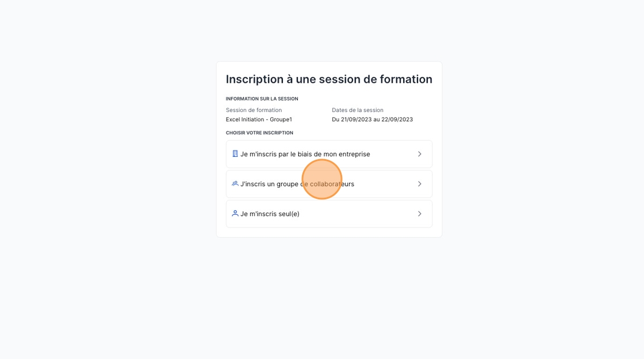Click the word collaborateurs in the second option
This screenshot has width=644, height=359.
click(x=332, y=184)
